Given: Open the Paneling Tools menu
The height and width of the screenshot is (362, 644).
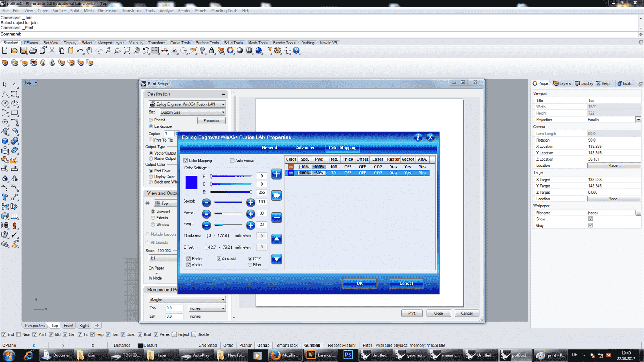Looking at the screenshot, I should click(x=224, y=11).
